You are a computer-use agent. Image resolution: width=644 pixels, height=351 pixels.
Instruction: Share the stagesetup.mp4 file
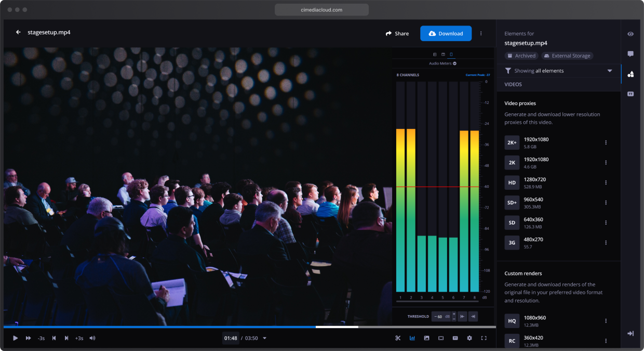pos(397,33)
